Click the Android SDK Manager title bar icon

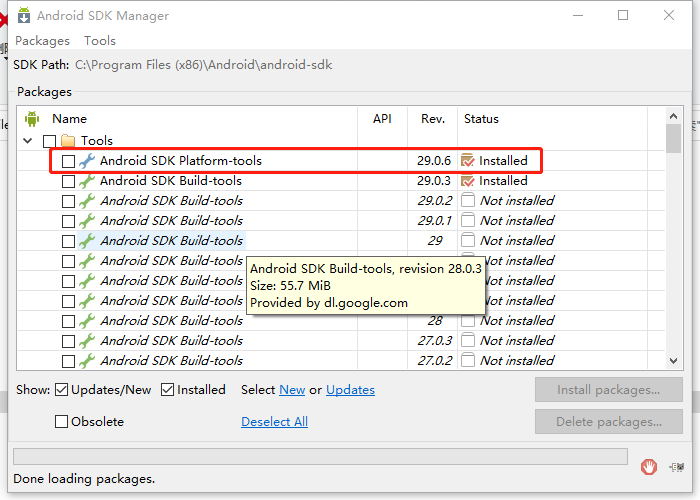[x=24, y=15]
